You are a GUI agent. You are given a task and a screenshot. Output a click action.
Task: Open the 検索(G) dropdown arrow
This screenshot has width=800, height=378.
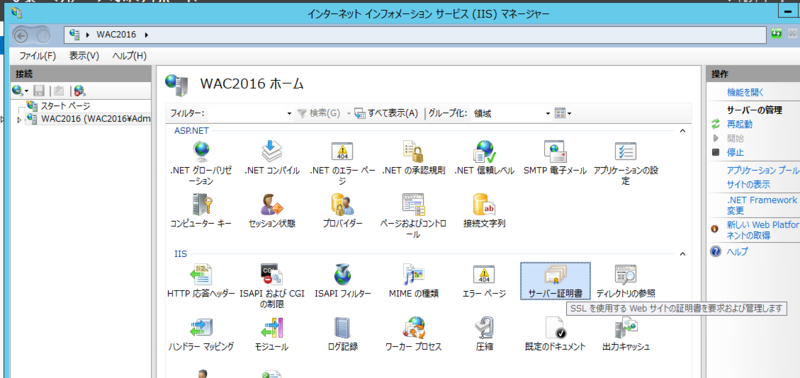coord(349,113)
